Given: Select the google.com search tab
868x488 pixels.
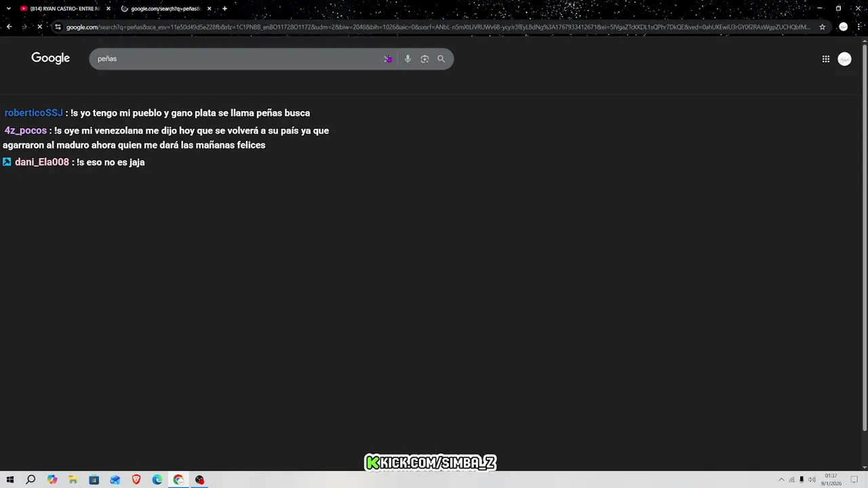Looking at the screenshot, I should click(x=165, y=9).
